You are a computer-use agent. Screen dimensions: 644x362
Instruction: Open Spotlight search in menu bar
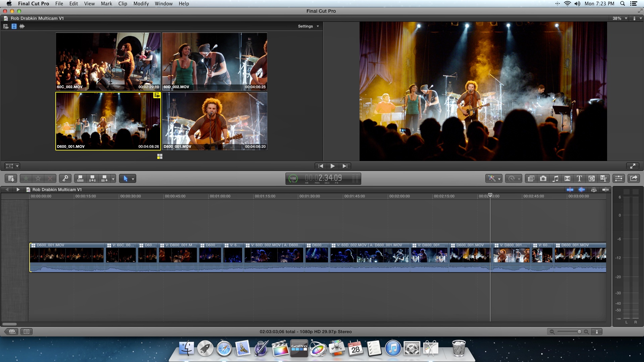(x=623, y=3)
